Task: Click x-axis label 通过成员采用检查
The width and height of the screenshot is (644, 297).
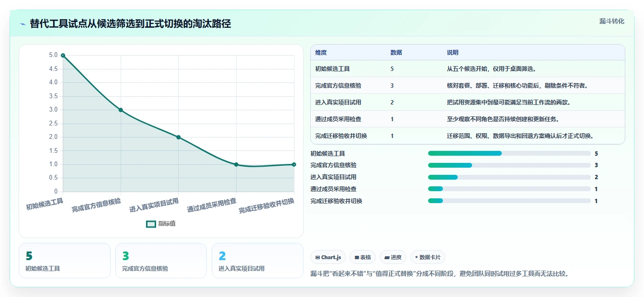Action: (x=212, y=206)
